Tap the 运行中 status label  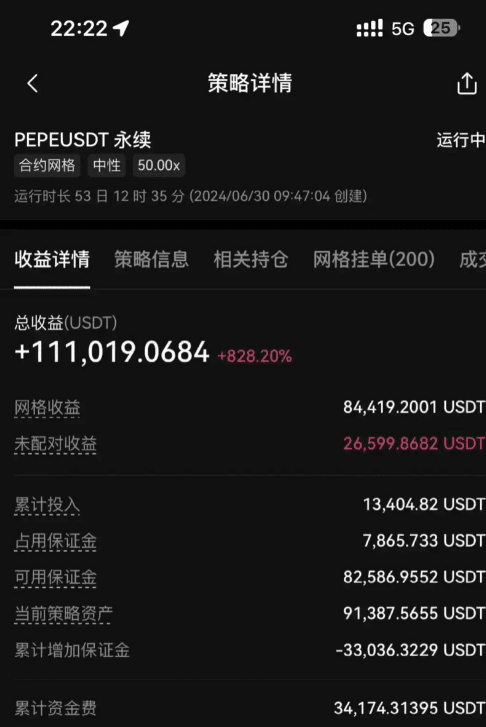click(461, 140)
